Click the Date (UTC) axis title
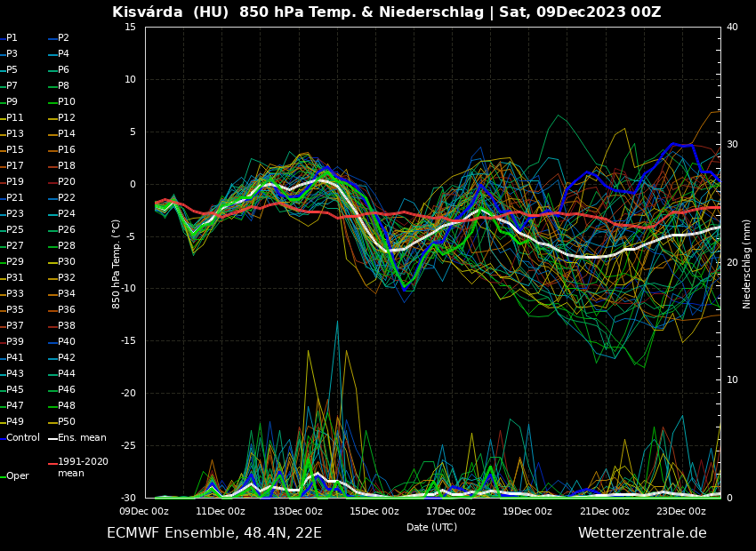Image resolution: width=756 pixels, height=551 pixels. (x=431, y=527)
